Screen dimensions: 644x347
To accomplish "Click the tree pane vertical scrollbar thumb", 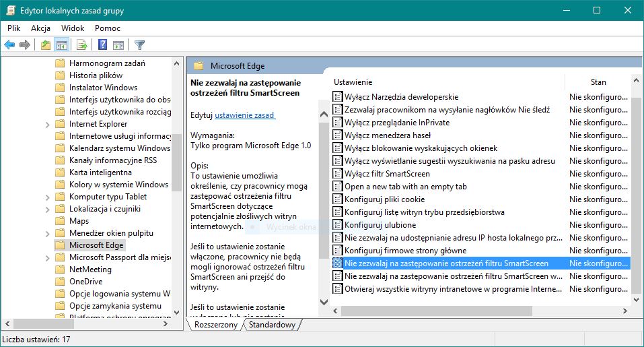I will (176, 162).
